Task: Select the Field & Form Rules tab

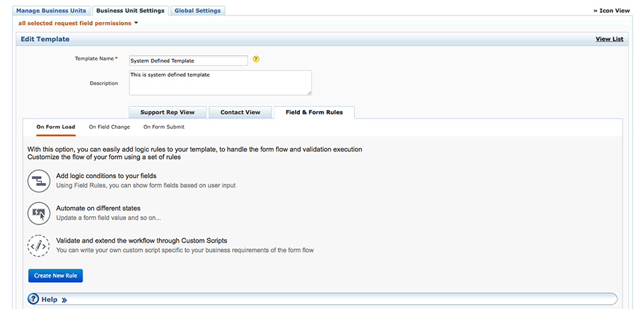Action: pos(314,112)
